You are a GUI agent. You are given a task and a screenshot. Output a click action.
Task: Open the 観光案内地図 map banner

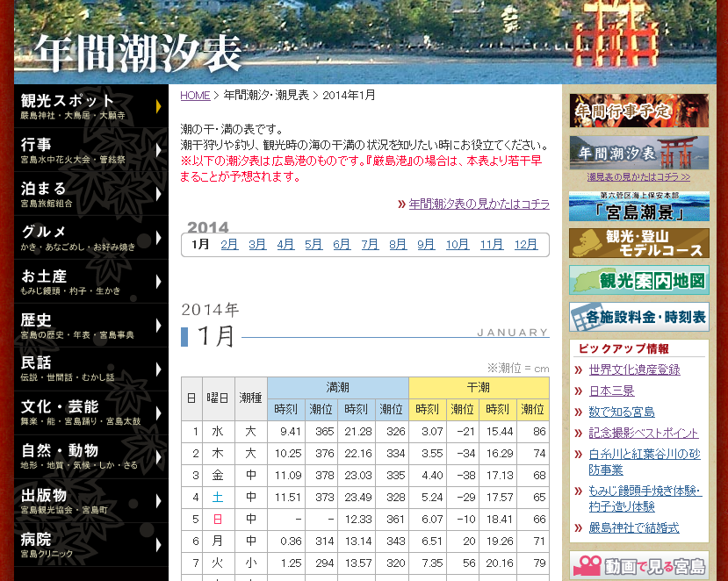[638, 281]
